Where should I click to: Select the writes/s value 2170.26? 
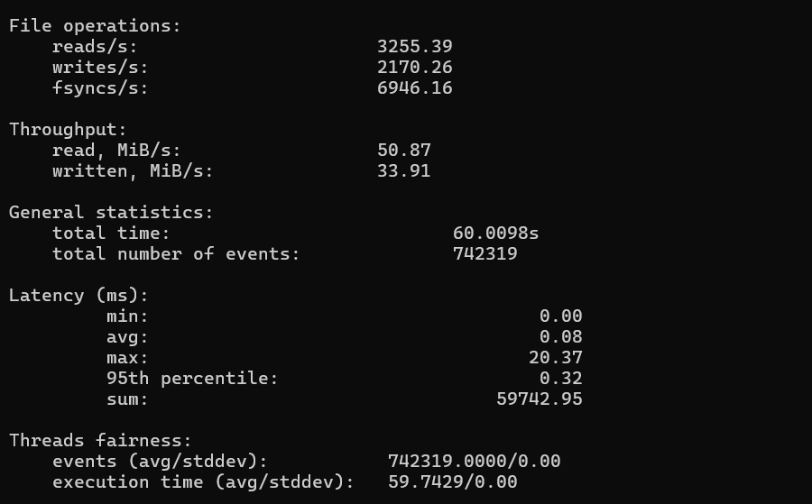coord(415,68)
